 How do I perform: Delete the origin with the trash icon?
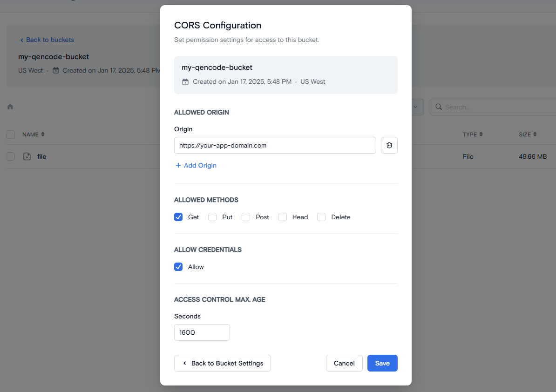pos(389,145)
